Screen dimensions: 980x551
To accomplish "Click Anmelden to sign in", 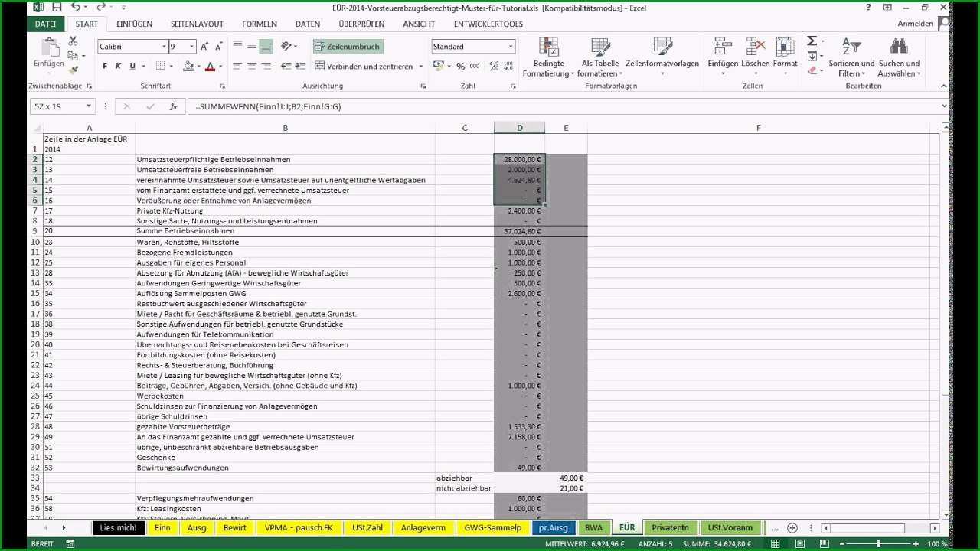I will coord(915,24).
